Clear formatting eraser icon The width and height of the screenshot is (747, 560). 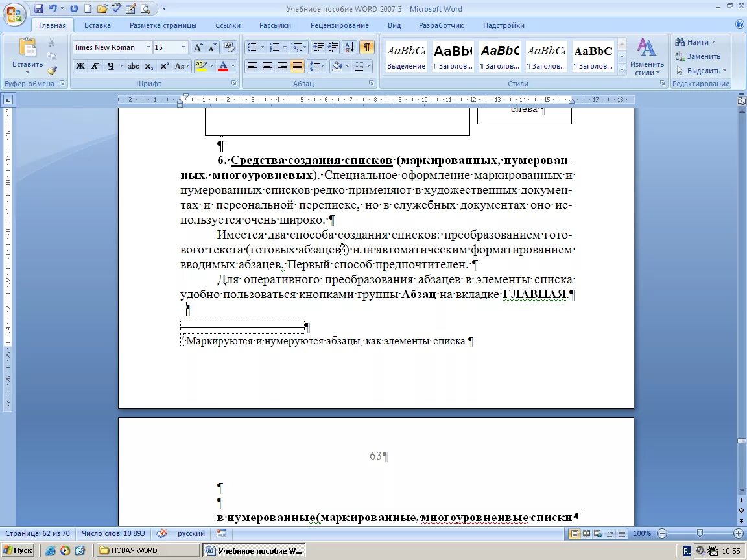[229, 47]
